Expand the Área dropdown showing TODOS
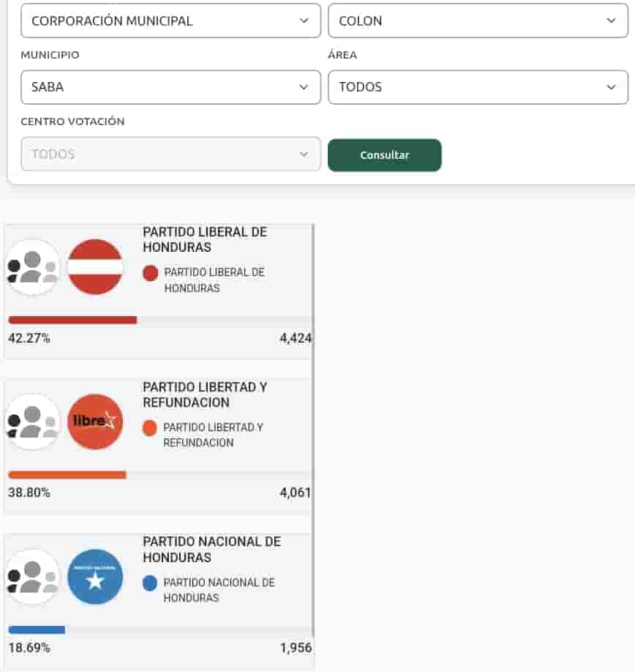The height and width of the screenshot is (672, 635). (x=478, y=87)
